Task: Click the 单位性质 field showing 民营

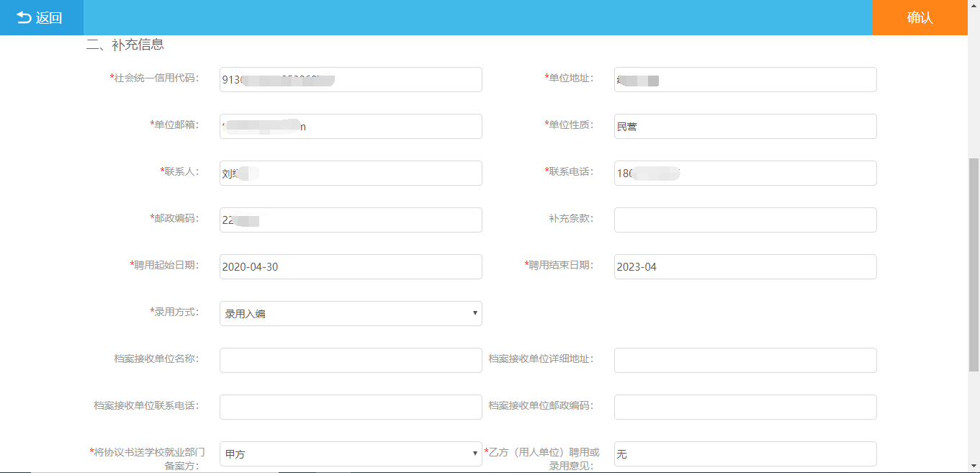Action: pos(745,127)
